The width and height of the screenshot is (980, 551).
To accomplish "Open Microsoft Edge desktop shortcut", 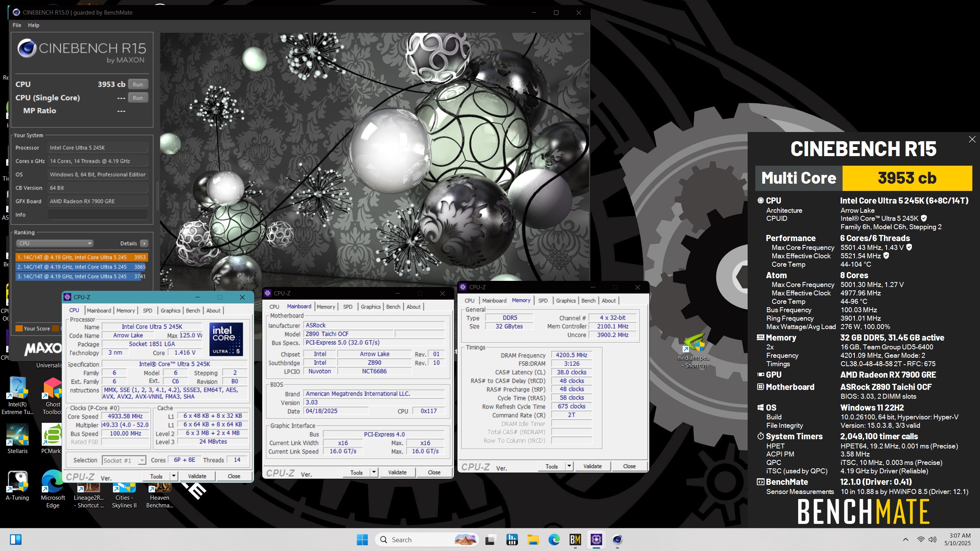I will (52, 489).
